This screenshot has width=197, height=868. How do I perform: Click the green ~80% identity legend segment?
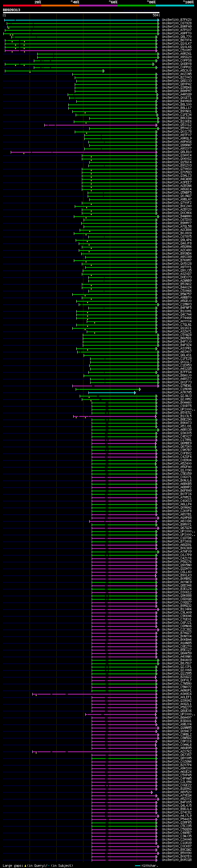137,6
